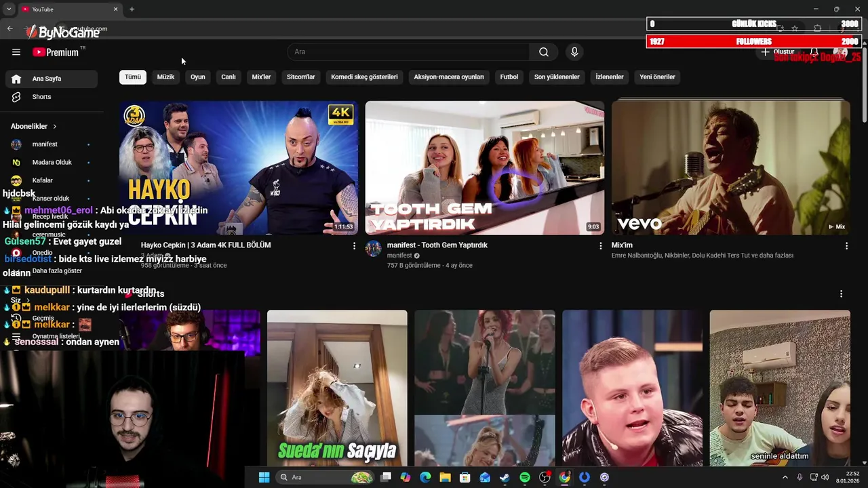Viewport: 868px width, 488px height.
Task: Select the Tümü filter chip
Action: 133,77
